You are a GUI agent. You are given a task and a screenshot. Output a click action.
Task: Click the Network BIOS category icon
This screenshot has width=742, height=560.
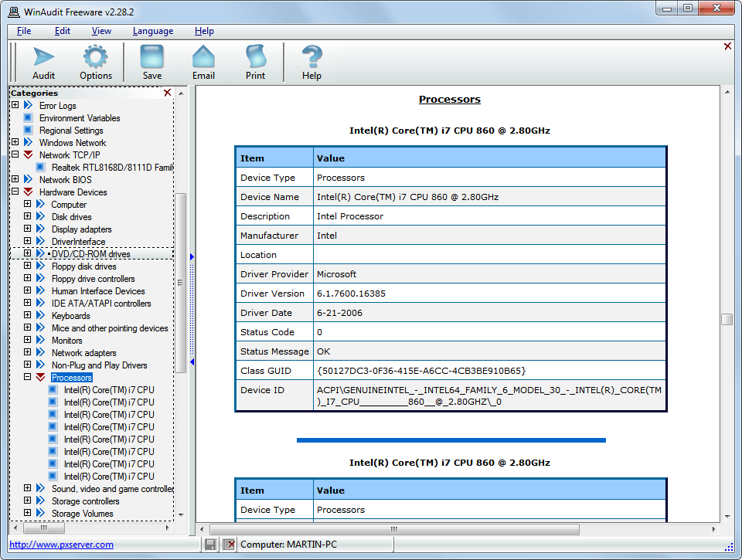[29, 179]
